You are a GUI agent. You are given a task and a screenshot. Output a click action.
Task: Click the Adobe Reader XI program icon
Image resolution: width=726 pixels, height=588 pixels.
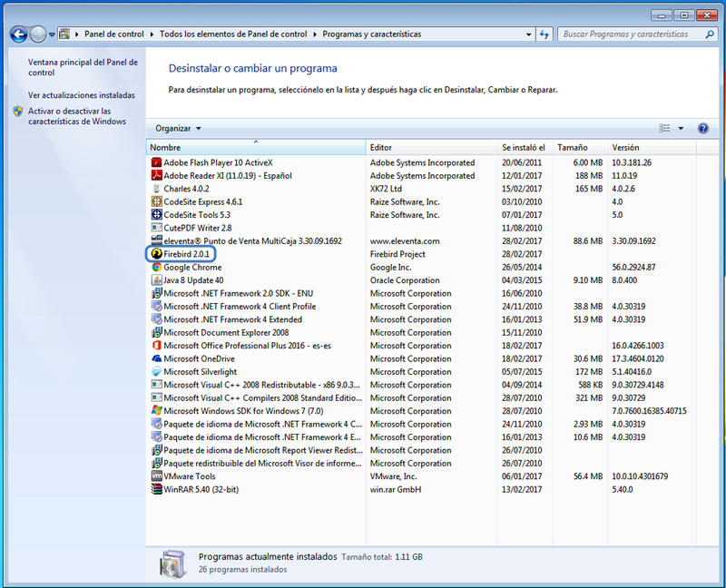pyautogui.click(x=156, y=175)
